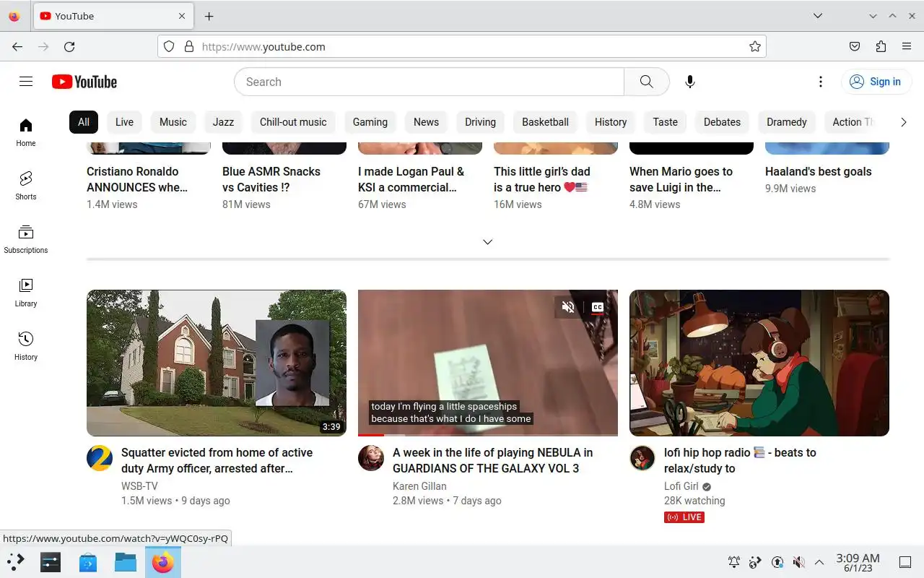Open the Nebula Guardians video title
Viewport: 924px width, 578px height.
point(492,460)
